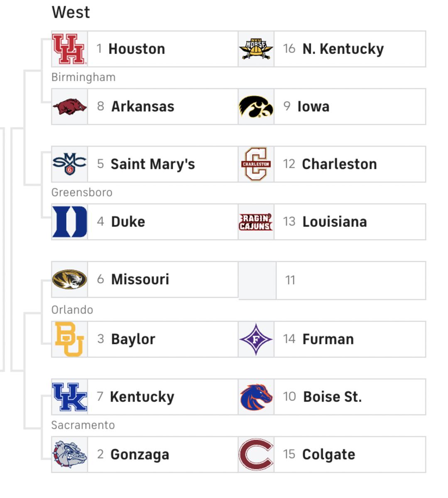
Task: Click the Northern Kentucky Norse logo
Action: 256,49
